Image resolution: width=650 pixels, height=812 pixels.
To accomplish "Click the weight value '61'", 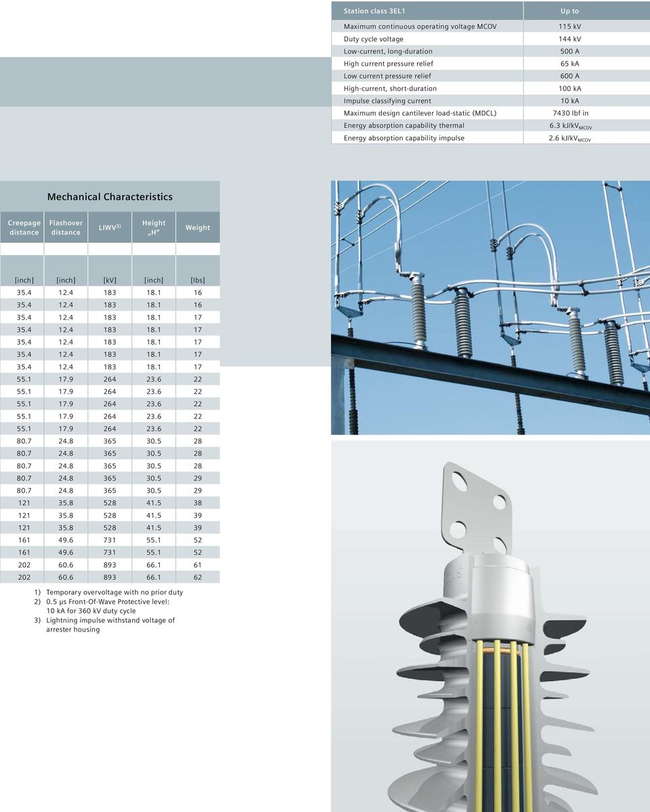I will (198, 564).
